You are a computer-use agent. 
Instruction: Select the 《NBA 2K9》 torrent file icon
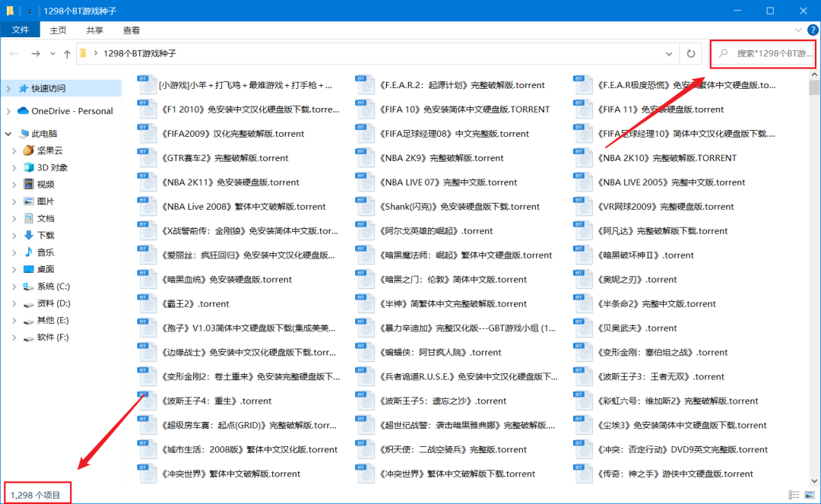365,157
